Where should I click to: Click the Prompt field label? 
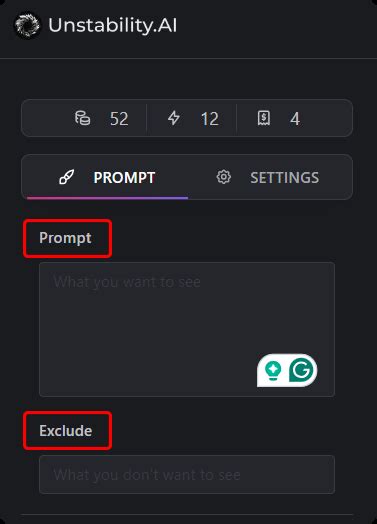coord(65,238)
